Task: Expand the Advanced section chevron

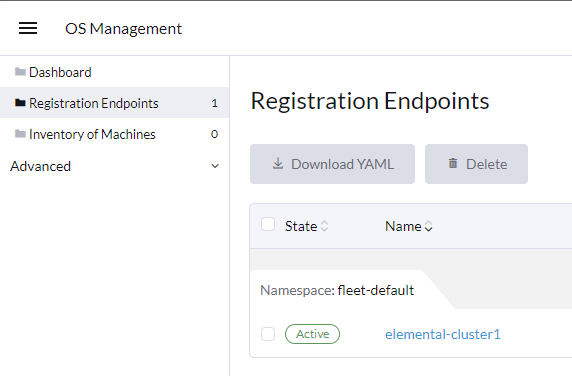Action: pyautogui.click(x=215, y=166)
